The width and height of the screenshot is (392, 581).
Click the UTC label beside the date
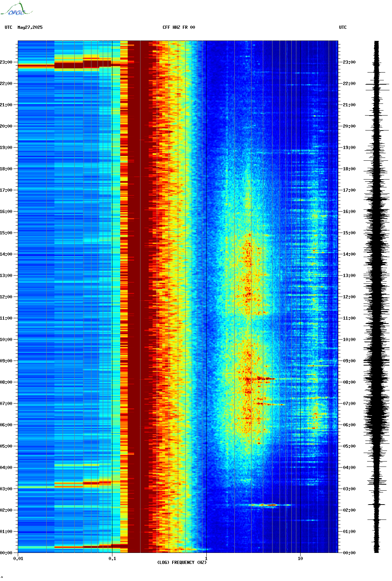(x=9, y=27)
